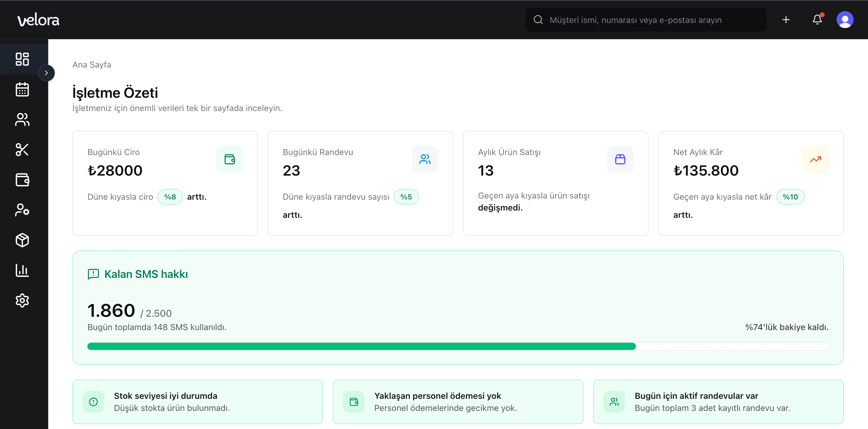Open the scissors services icon in sidebar
868x429 pixels.
(22, 149)
